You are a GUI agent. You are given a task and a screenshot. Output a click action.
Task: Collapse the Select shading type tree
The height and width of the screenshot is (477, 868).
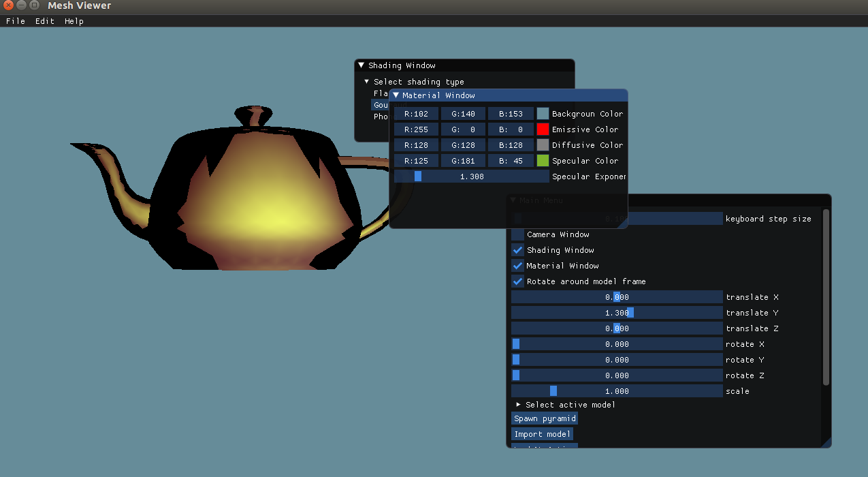pyautogui.click(x=366, y=82)
